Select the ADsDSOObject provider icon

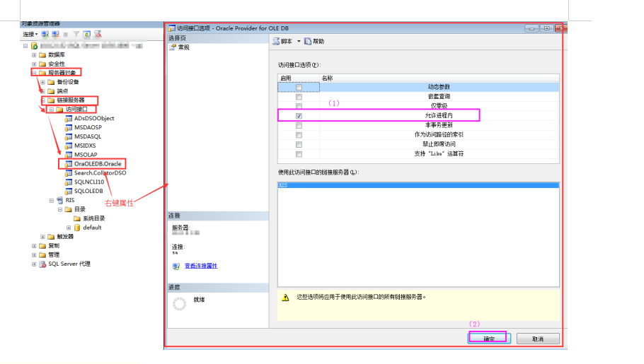69,119
